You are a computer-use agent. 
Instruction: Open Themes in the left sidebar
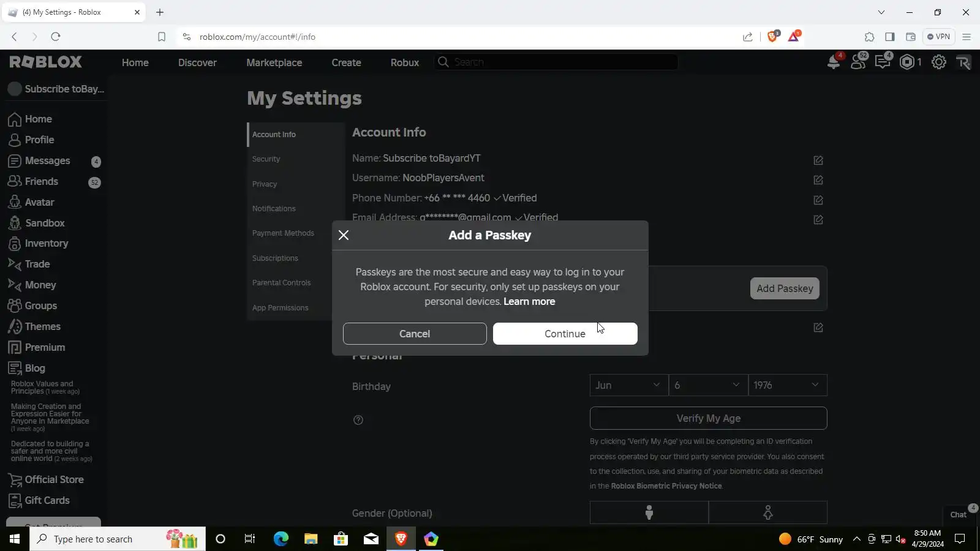point(42,326)
